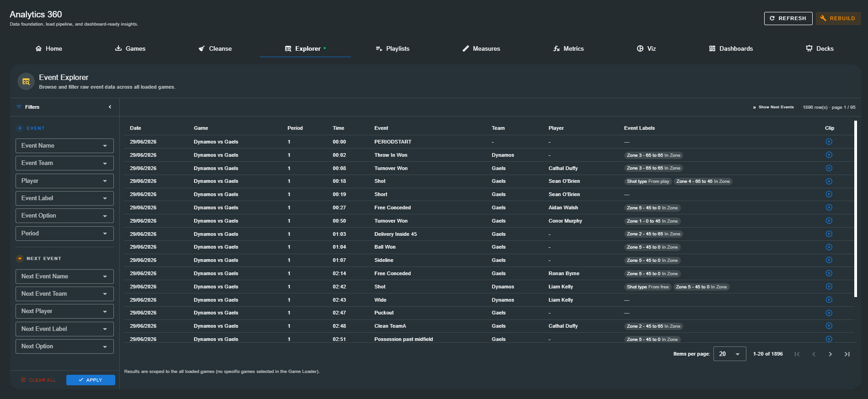Play clip for PERIODSTART row

pos(829,142)
